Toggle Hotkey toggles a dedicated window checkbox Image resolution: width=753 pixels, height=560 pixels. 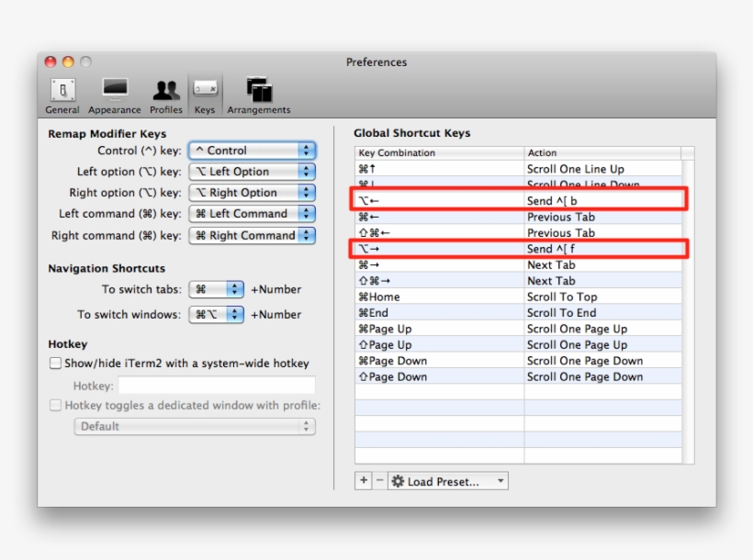click(56, 405)
